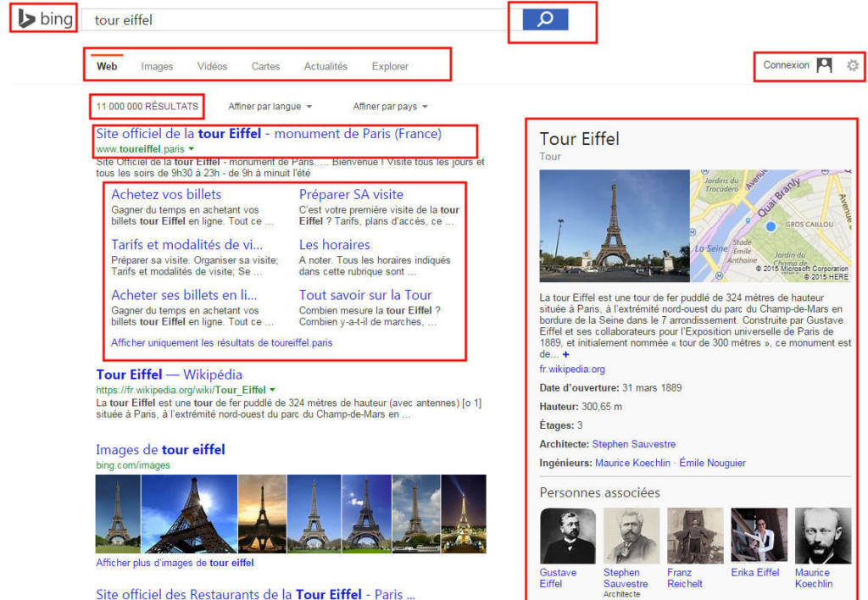The height and width of the screenshot is (600, 868).
Task: Click the Date d'ouverture: 31 mars 1889 fact
Action: point(610,388)
